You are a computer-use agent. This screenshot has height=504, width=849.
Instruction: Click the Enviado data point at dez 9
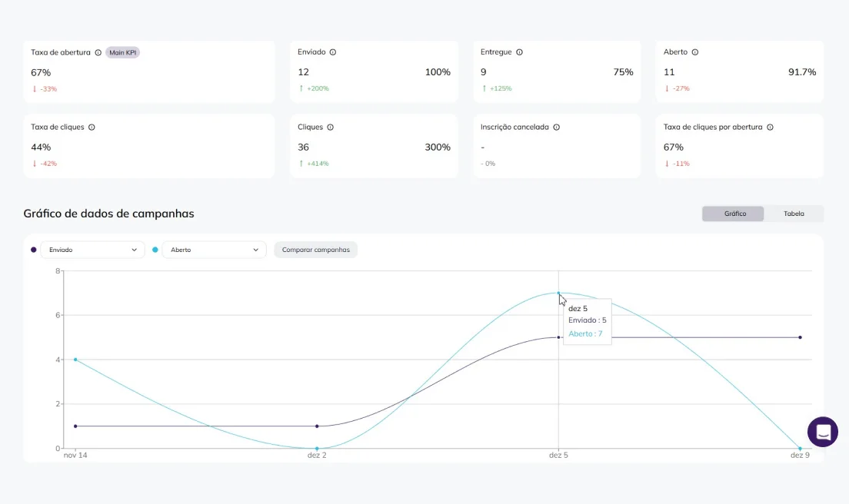[x=800, y=337]
